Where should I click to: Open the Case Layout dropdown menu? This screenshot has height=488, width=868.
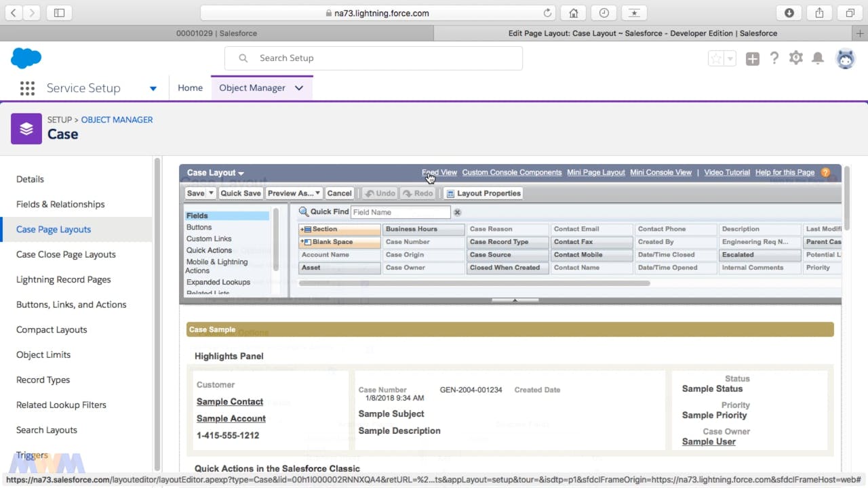[x=215, y=173]
